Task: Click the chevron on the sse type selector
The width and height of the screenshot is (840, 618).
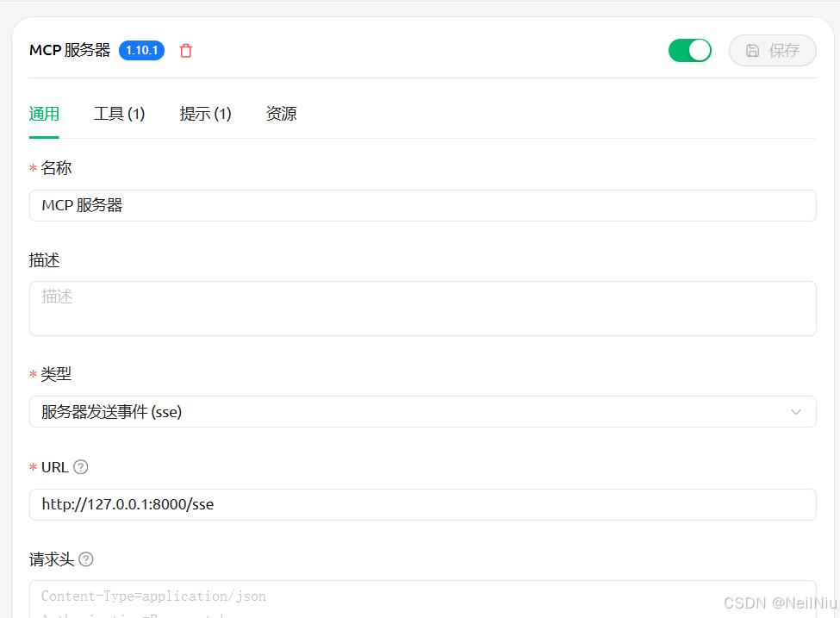Action: click(x=796, y=412)
